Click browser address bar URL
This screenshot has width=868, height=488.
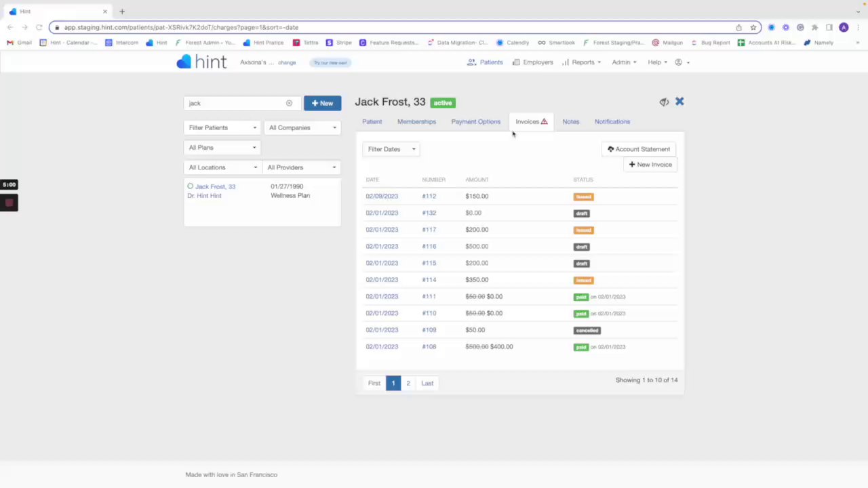click(181, 27)
